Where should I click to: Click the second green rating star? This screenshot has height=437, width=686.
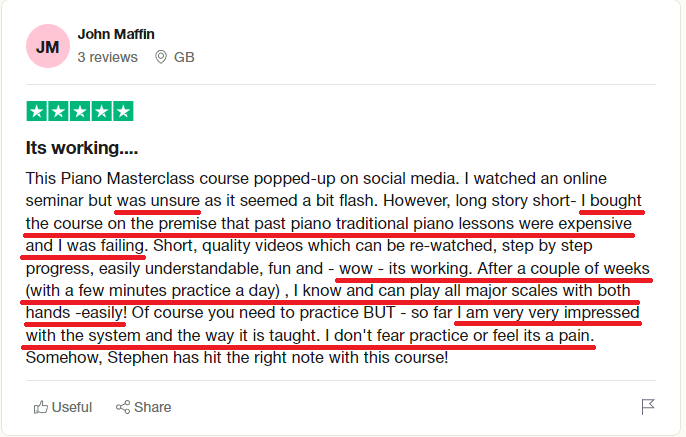point(57,111)
